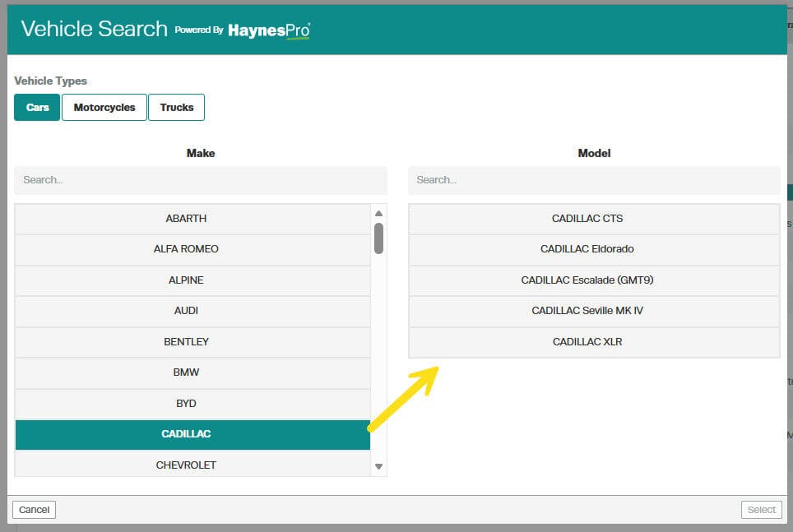Select CHEVROLET make
The image size is (793, 532).
coord(192,465)
